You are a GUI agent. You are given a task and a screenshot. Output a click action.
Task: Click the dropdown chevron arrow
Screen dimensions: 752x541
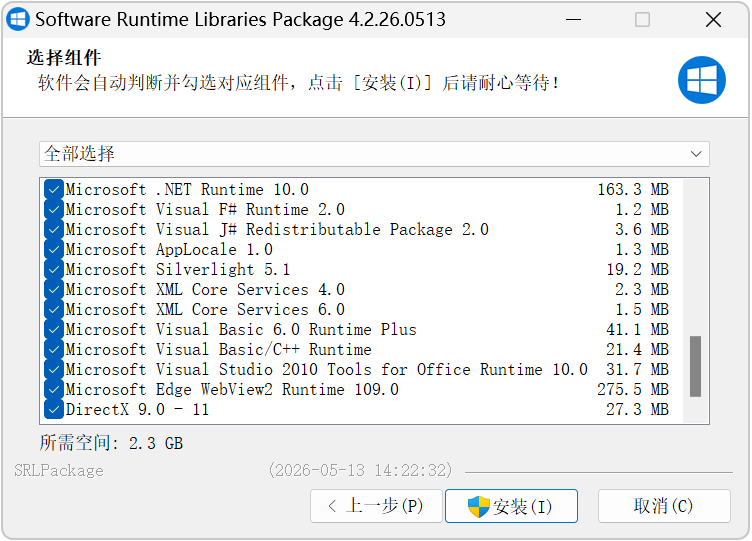(x=696, y=154)
